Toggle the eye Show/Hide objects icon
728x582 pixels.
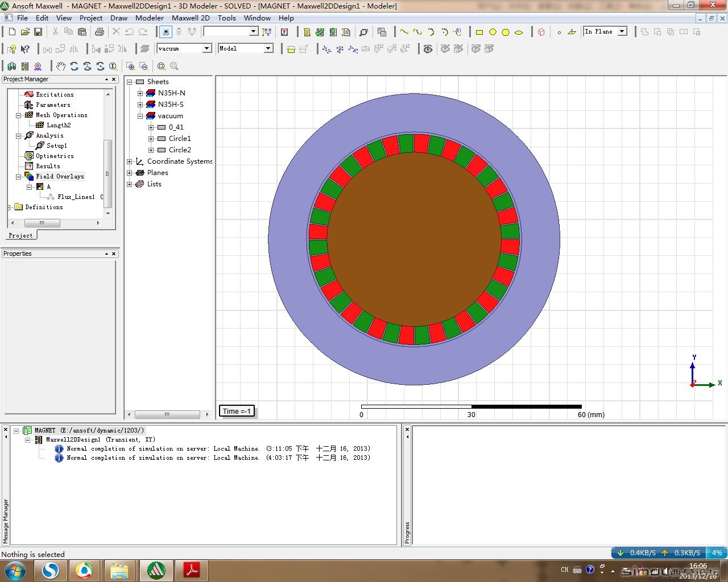tap(428, 49)
